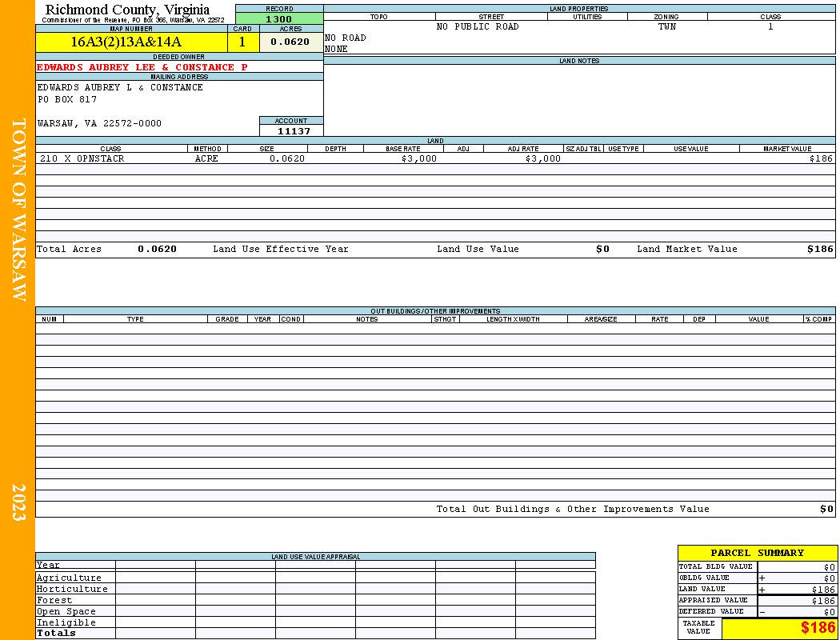Viewport: 840px width, 640px height.
Task: Select Total Acres value 0.0620
Action: click(157, 249)
